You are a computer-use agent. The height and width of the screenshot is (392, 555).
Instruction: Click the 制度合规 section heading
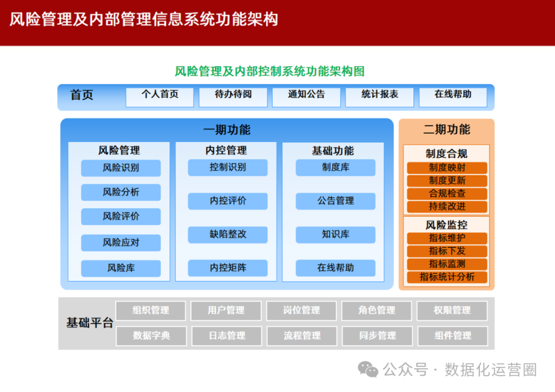click(447, 154)
